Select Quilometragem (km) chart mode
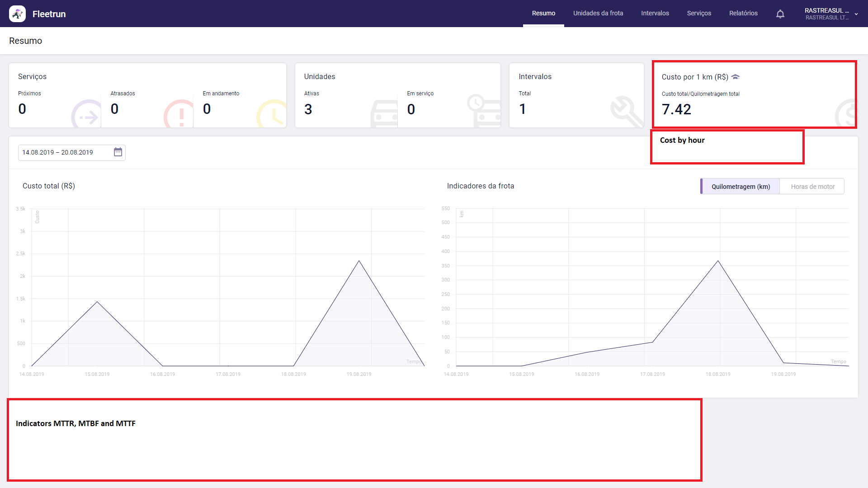This screenshot has height=488, width=868. [740, 187]
